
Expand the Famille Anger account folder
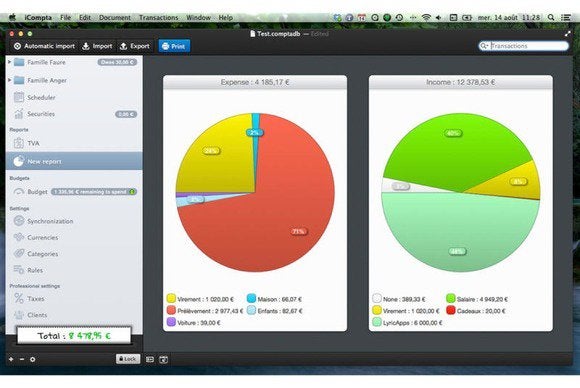click(x=10, y=80)
